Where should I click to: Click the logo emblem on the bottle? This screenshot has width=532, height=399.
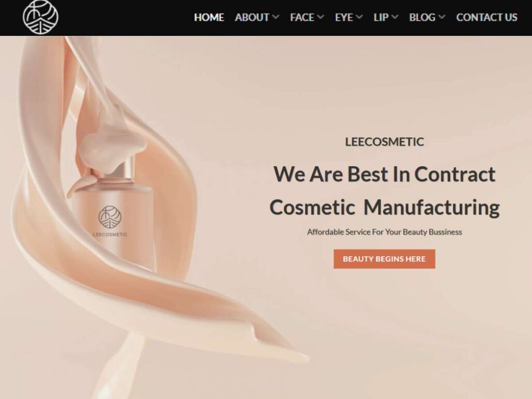[110, 217]
